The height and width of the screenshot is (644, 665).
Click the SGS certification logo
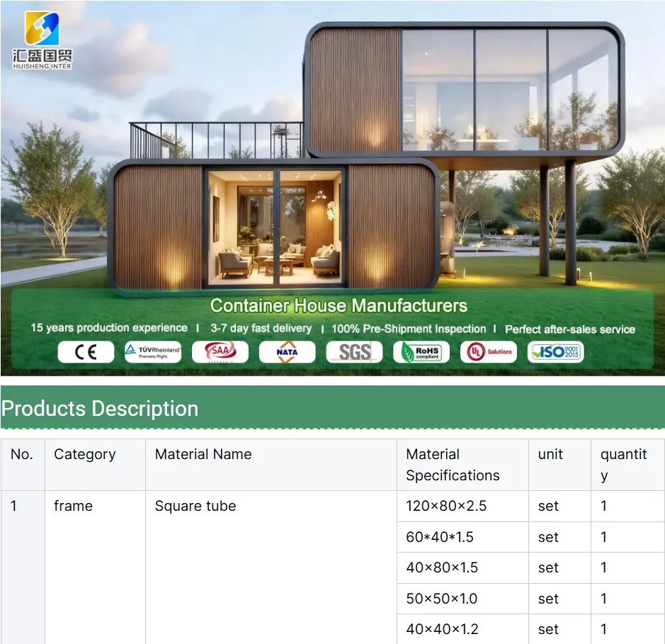point(353,351)
